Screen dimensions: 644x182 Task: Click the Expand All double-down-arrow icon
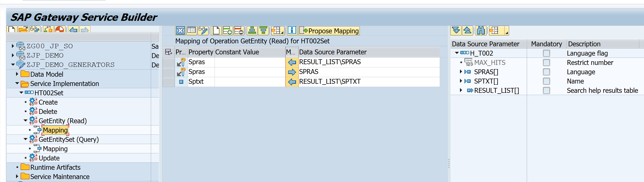pos(456,31)
